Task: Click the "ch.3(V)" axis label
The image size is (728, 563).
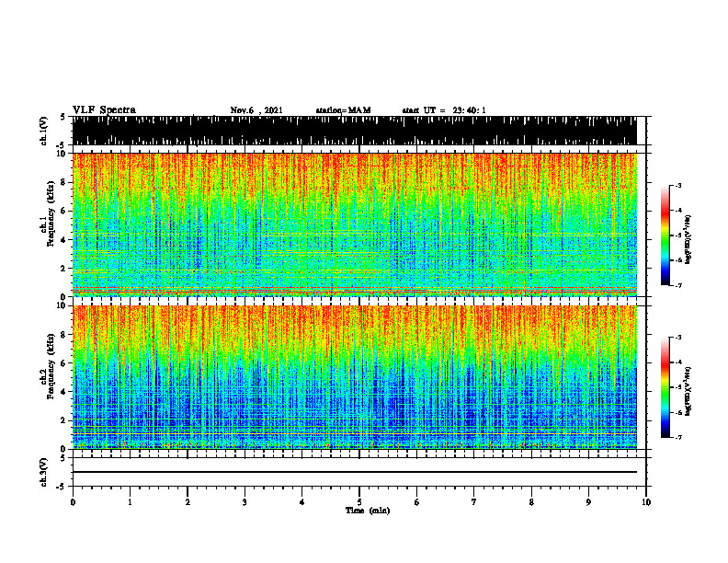Action: 44,472
